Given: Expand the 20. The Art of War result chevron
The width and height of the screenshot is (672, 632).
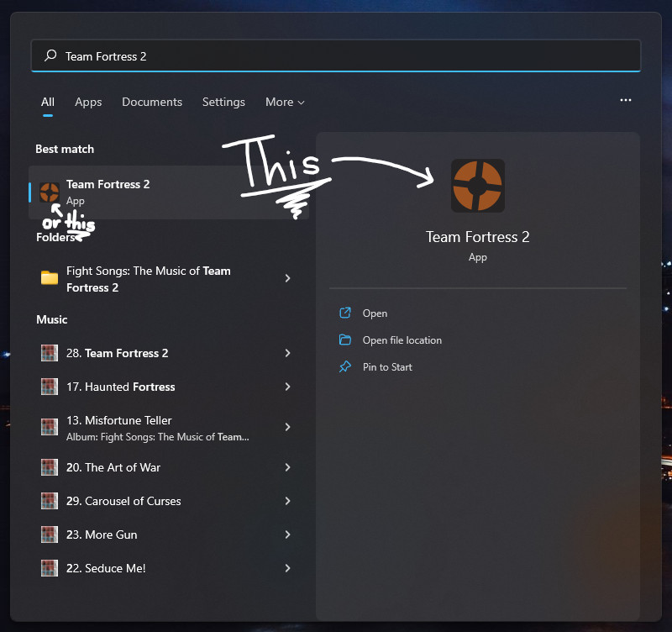Looking at the screenshot, I should click(x=286, y=467).
